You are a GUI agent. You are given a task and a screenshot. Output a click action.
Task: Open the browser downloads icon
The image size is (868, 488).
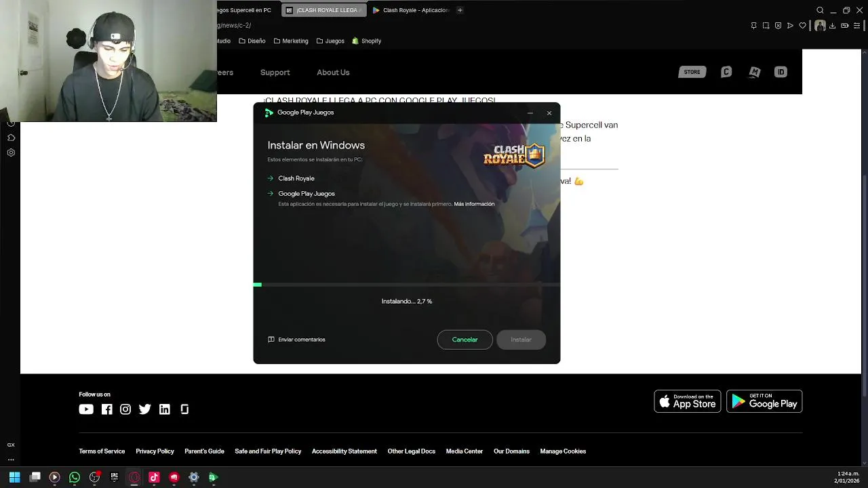pyautogui.click(x=833, y=26)
